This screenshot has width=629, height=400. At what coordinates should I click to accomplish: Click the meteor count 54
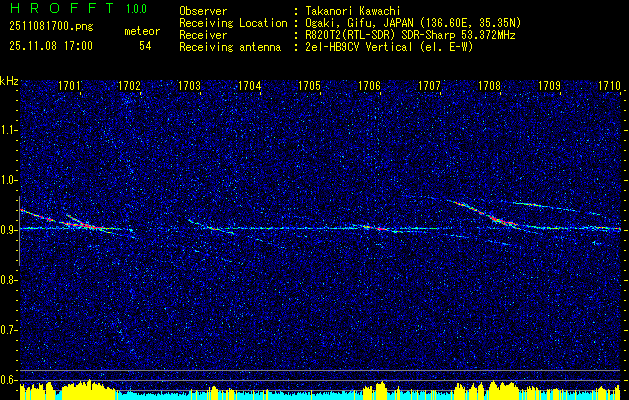coord(145,46)
